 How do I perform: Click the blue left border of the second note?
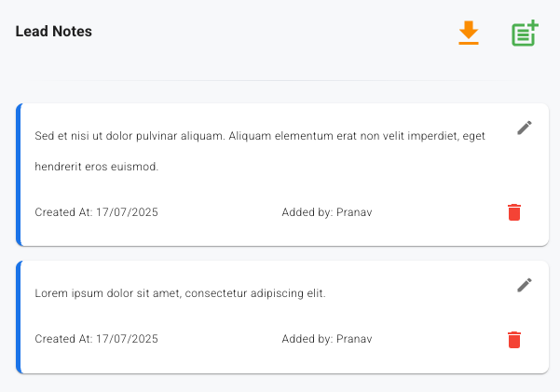(18, 317)
